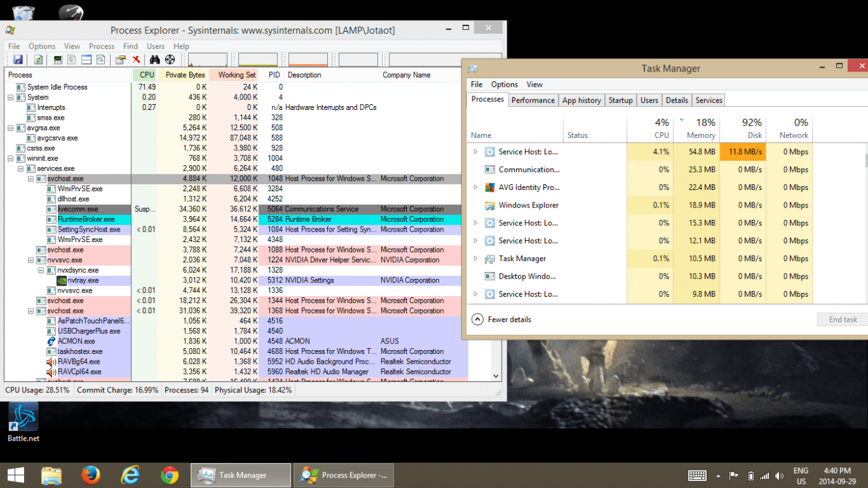The image size is (868, 488).
Task: Expand the AVG Identity Pro row arrow
Action: point(475,187)
